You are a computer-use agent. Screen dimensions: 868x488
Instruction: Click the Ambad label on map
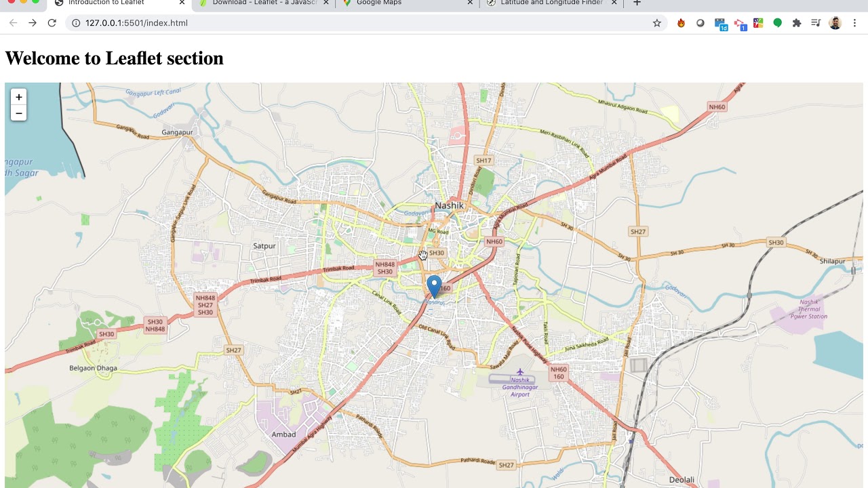pyautogui.click(x=283, y=434)
